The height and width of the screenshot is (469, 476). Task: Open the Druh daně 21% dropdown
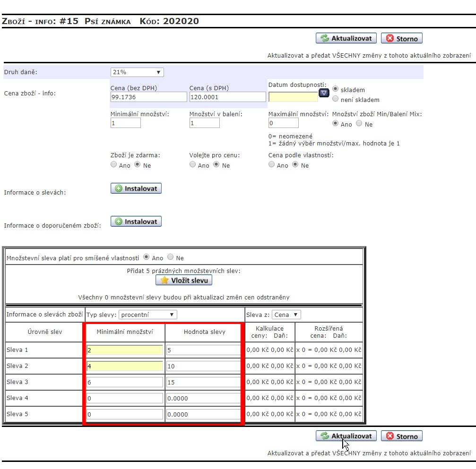137,72
